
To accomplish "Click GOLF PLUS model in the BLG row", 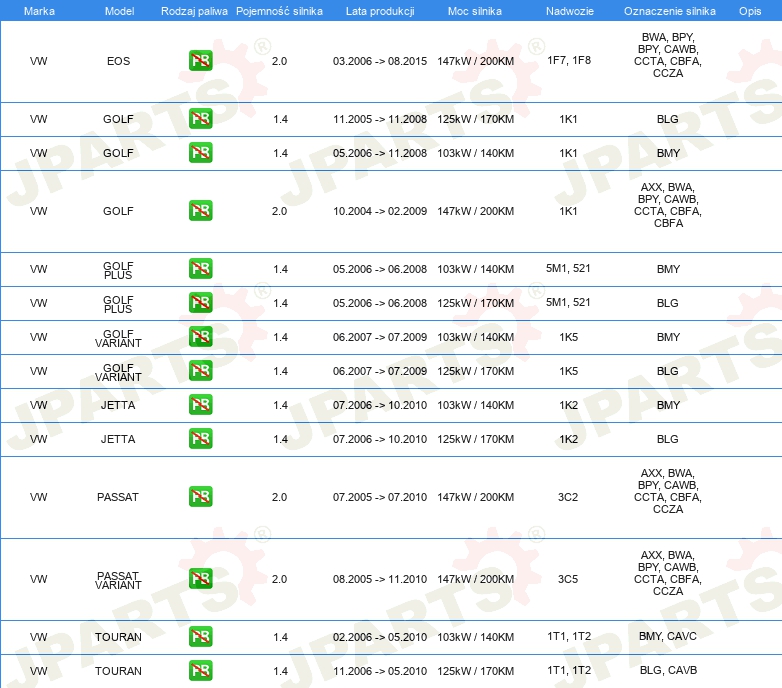I will pyautogui.click(x=118, y=304).
